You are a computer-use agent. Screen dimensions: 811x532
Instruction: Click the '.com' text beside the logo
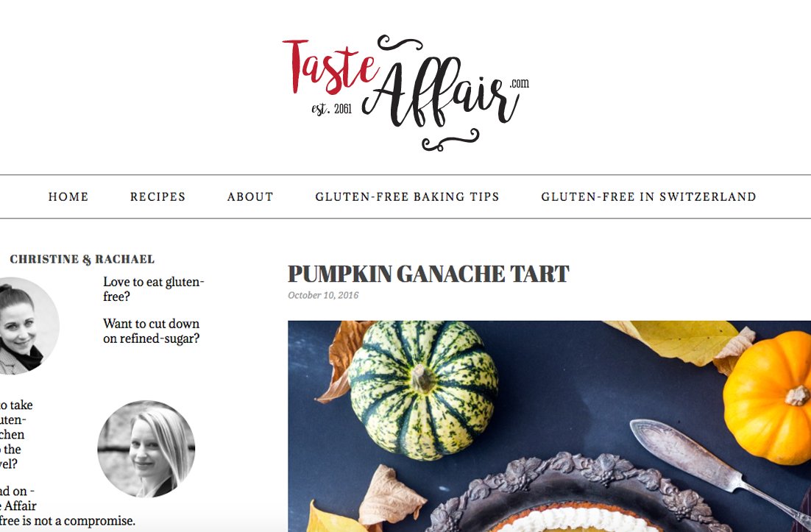click(x=520, y=83)
